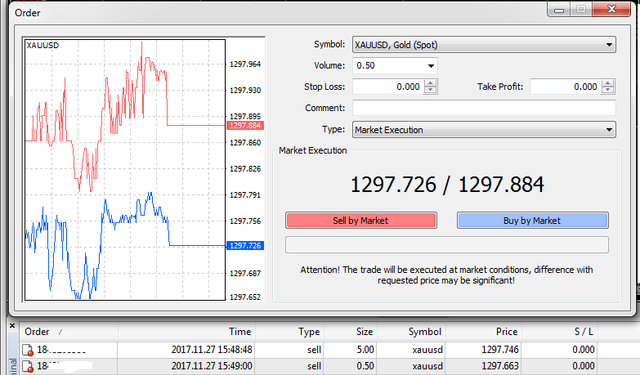Open the Symbol dropdown XAUUSD, Gold (Spot)
640x375 pixels.
pyautogui.click(x=484, y=44)
